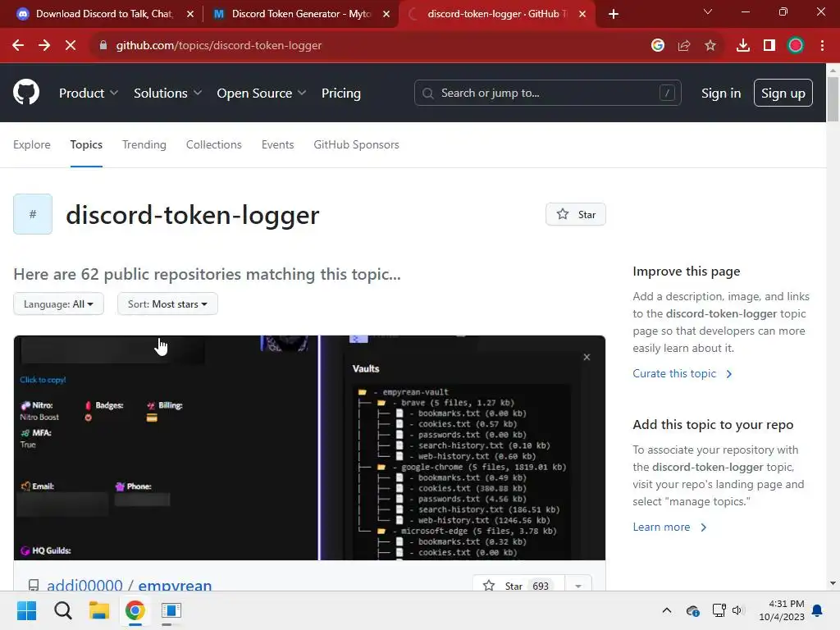Open the blue app icon on taskbar
Screen dimensions: 840x630
(x=171, y=610)
